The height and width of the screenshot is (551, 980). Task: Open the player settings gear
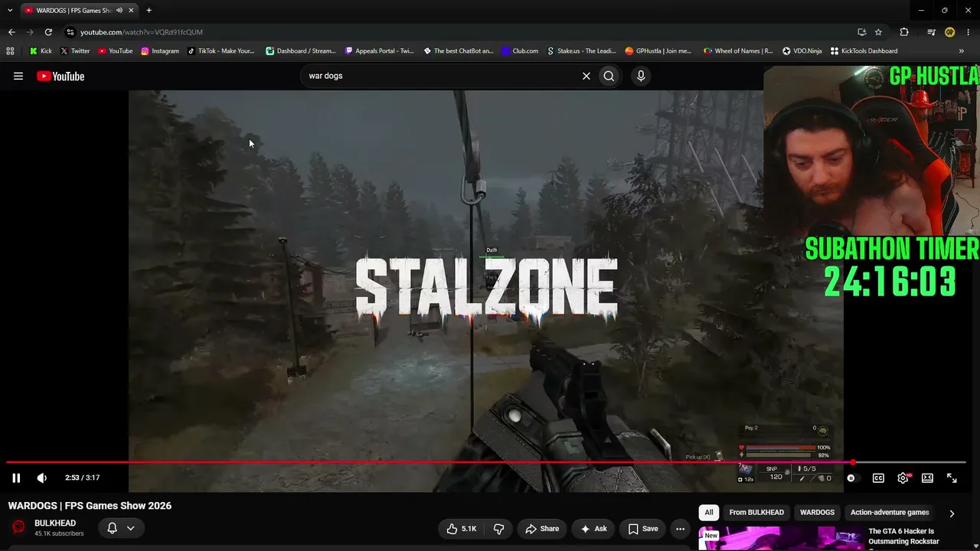903,478
